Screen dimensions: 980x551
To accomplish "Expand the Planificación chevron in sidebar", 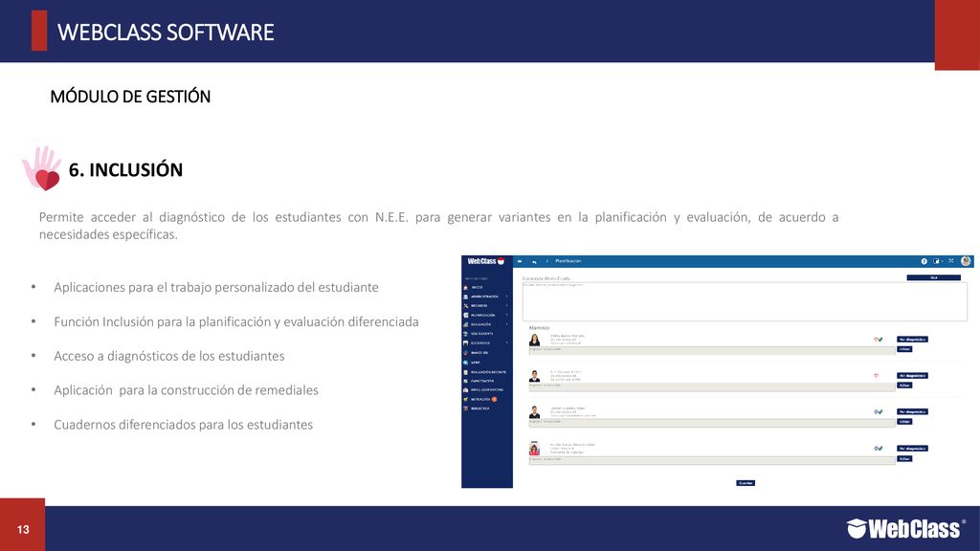I will click(x=507, y=315).
